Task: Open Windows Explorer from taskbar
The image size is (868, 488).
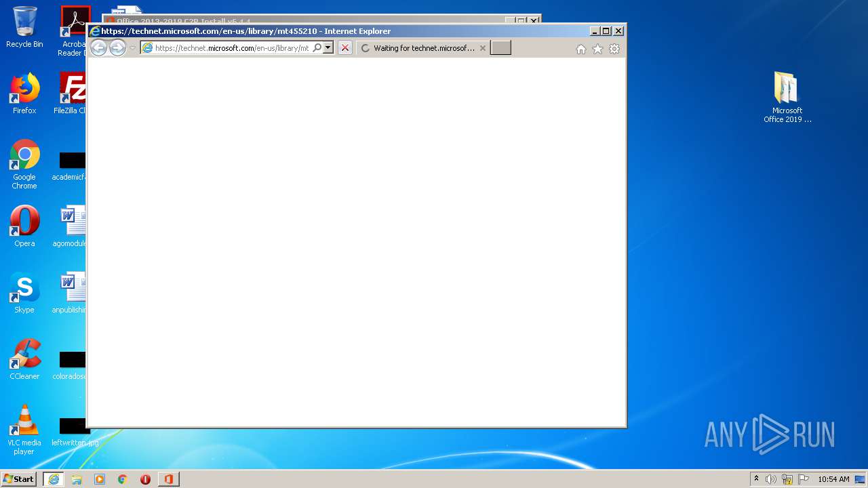Action: click(x=77, y=479)
